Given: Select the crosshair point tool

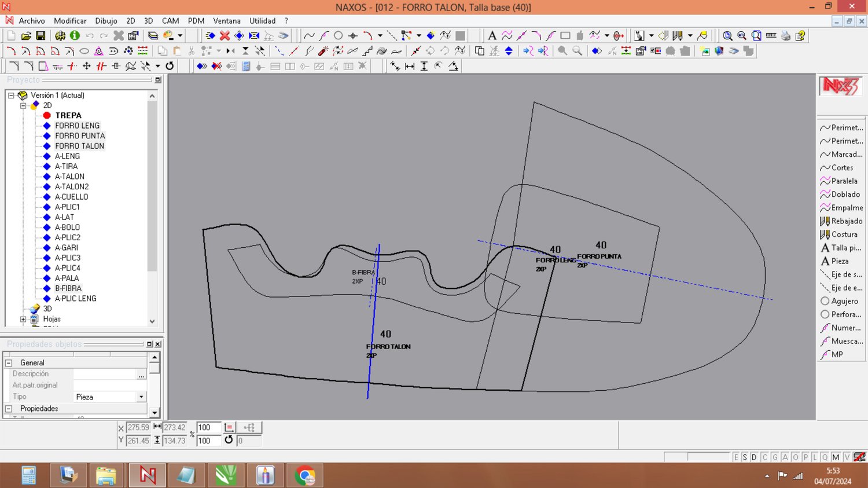Looking at the screenshot, I should pyautogui.click(x=353, y=36).
